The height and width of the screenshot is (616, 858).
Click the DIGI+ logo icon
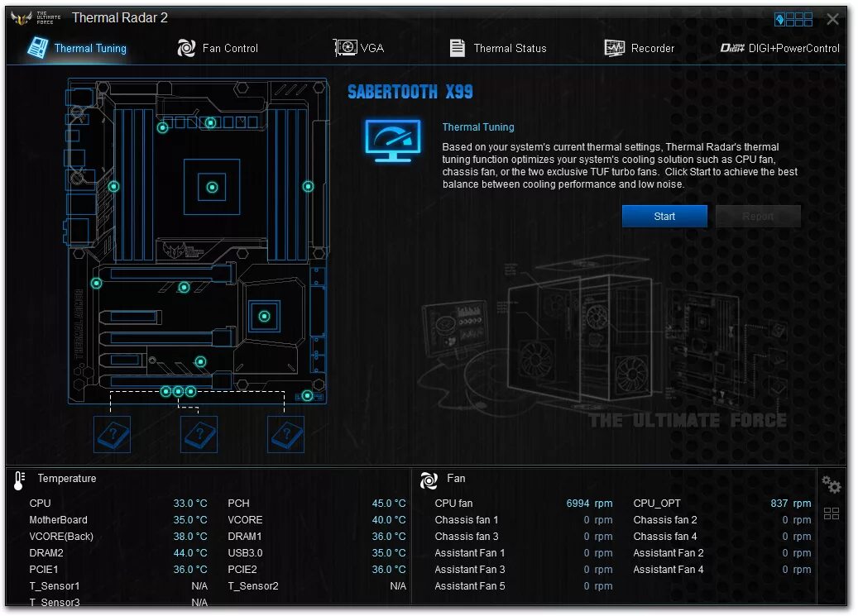(x=732, y=48)
